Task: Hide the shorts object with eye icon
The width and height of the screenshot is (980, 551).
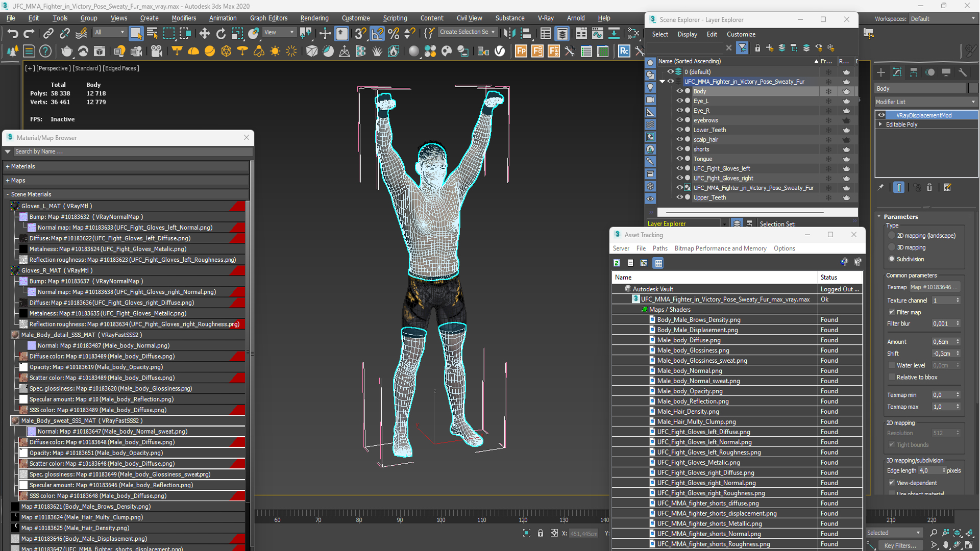Action: (679, 149)
